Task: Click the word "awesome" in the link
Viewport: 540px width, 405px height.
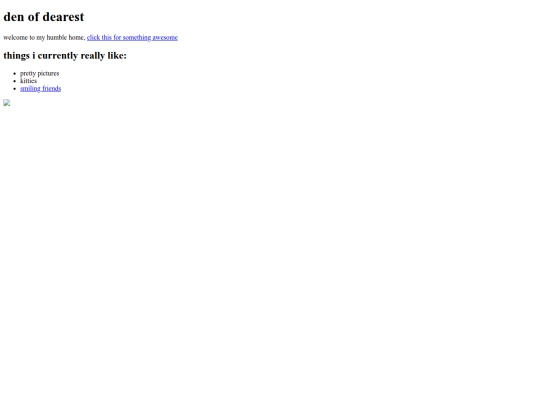Action: click(x=165, y=38)
